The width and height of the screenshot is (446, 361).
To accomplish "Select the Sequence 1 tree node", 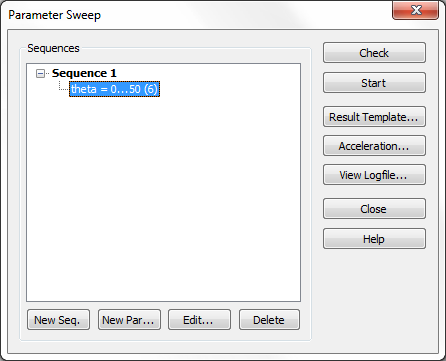I will (x=84, y=73).
